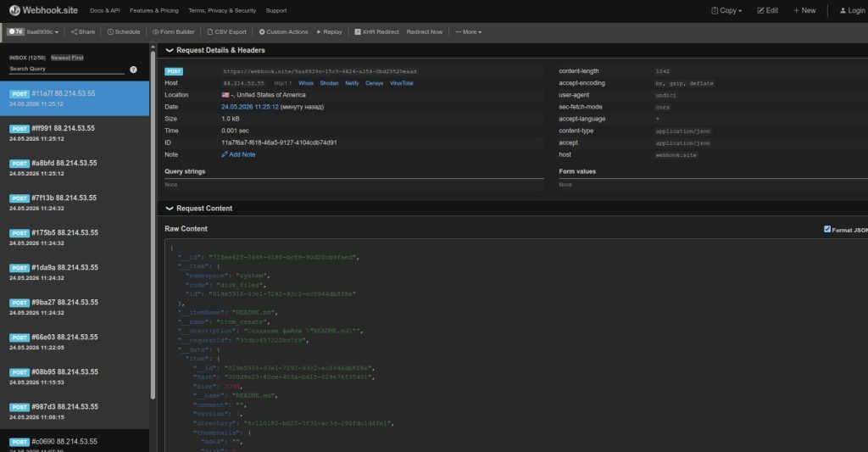Click Replay request
Screen dimensions: 868x452
point(330,32)
